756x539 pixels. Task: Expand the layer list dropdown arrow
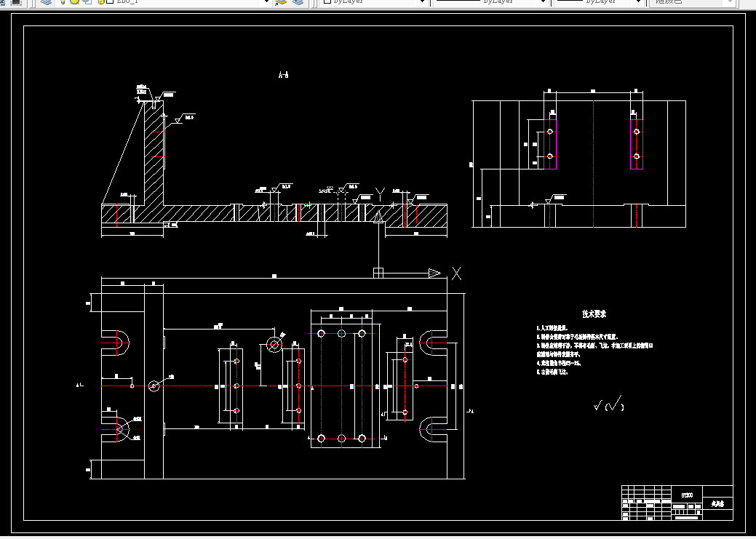(x=266, y=2)
